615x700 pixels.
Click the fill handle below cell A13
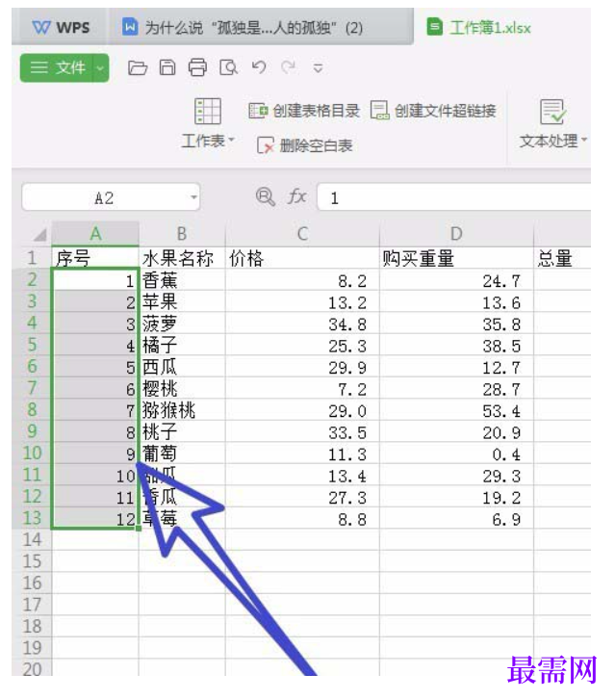139,529
